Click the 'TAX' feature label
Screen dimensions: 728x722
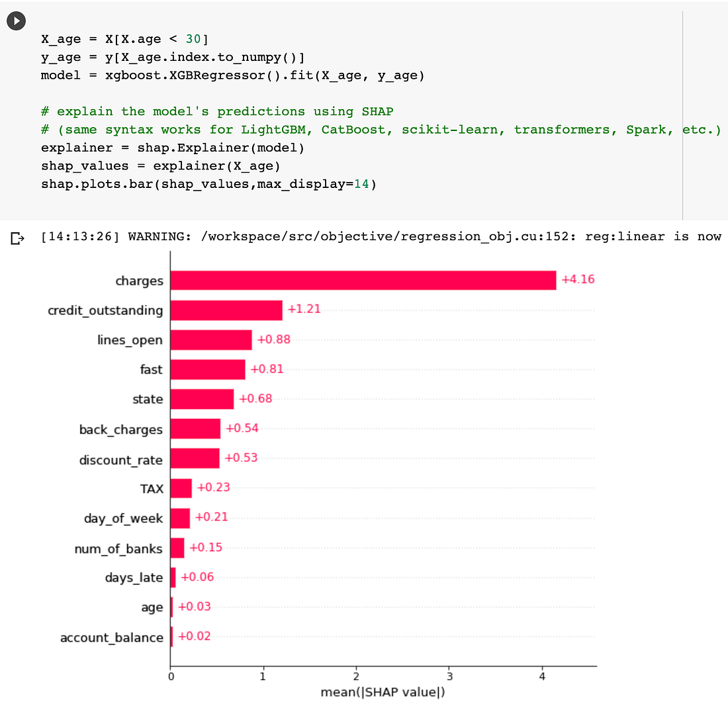coord(152,489)
